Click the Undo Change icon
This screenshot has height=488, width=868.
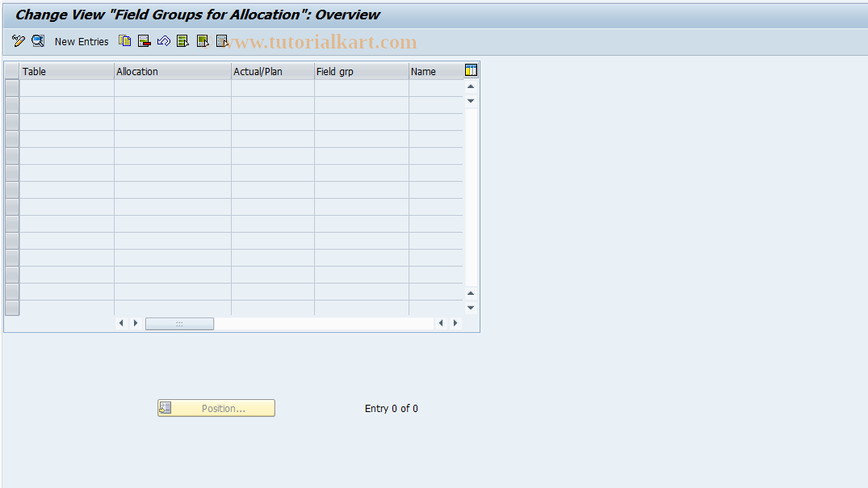tap(164, 41)
